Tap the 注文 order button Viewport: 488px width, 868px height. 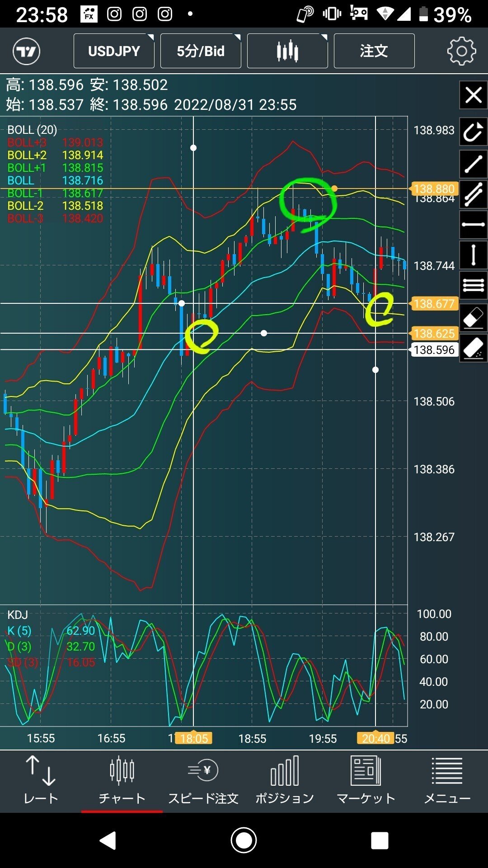pyautogui.click(x=374, y=51)
